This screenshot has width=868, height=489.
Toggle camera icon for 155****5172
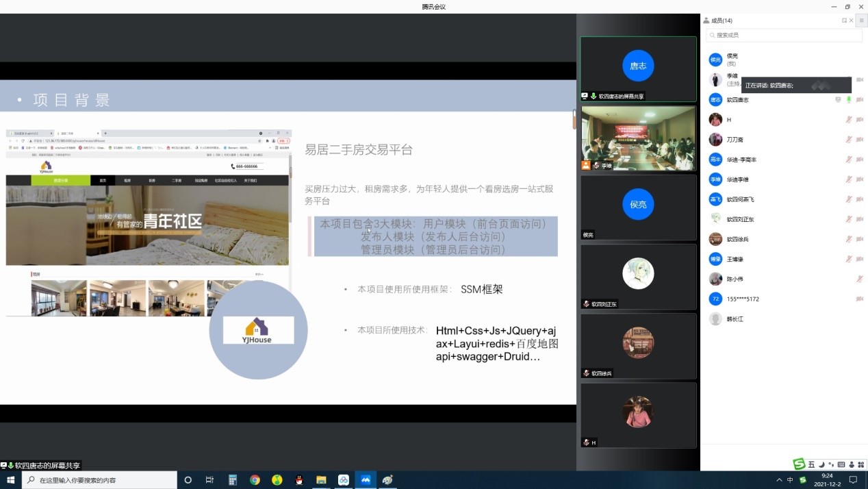click(x=860, y=299)
